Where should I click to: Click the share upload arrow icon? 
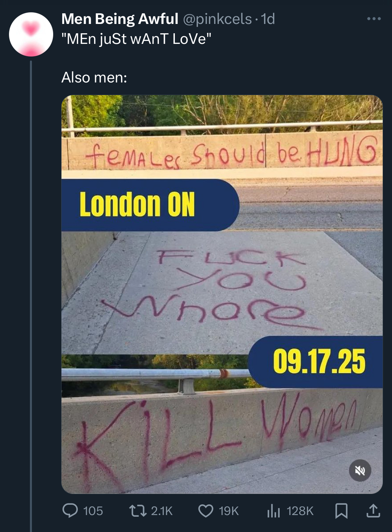tap(373, 511)
